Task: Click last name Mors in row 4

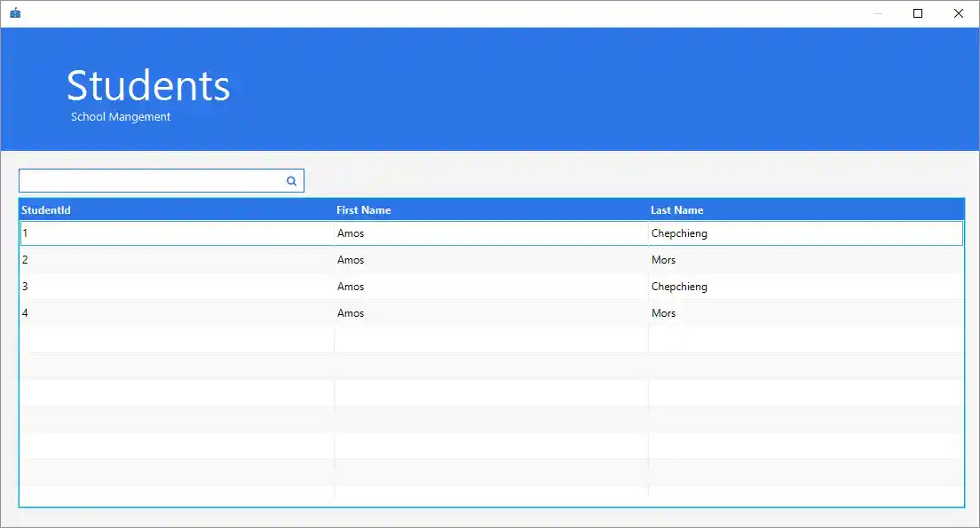Action: tap(663, 313)
